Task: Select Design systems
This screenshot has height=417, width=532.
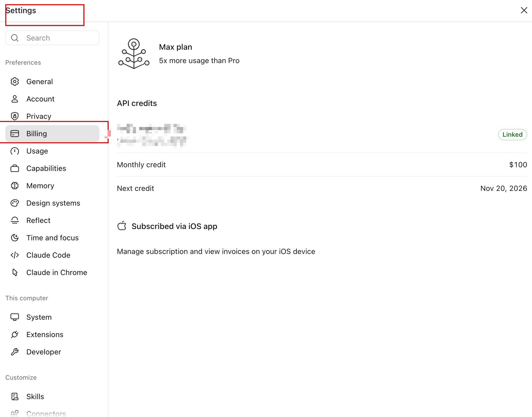Action: point(52,203)
